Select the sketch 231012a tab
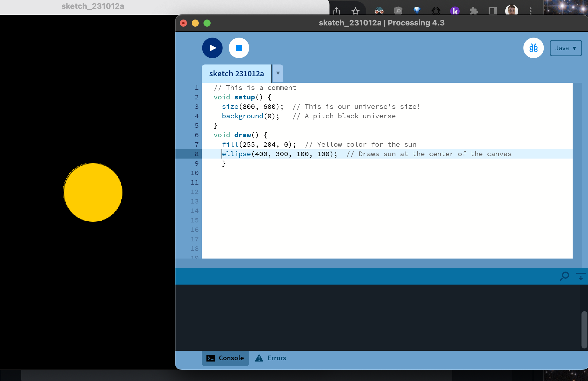 pyautogui.click(x=236, y=74)
